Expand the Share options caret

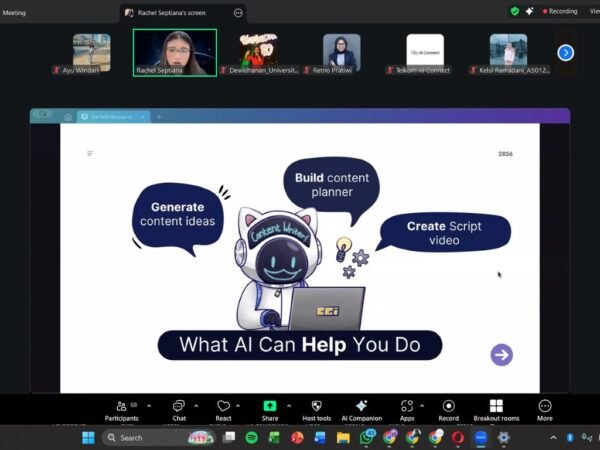289,406
